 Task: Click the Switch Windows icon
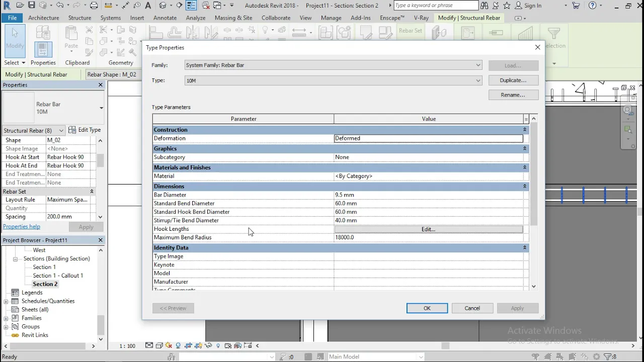coord(217,6)
